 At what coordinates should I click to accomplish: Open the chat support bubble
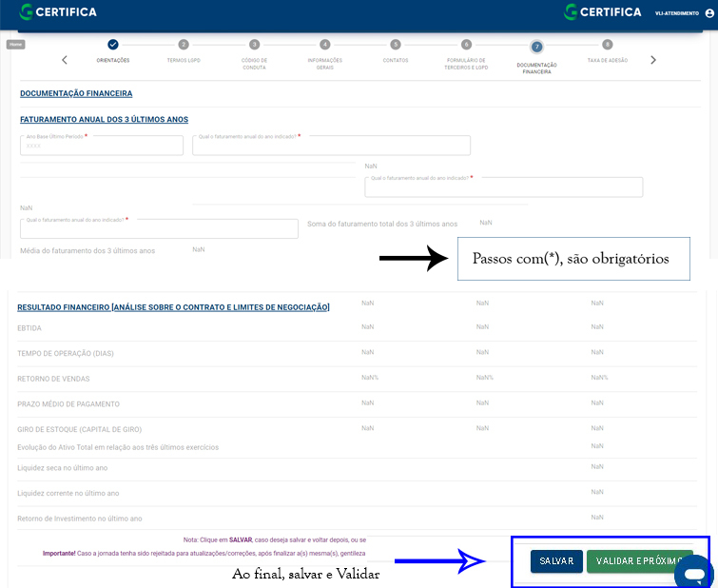[693, 574]
